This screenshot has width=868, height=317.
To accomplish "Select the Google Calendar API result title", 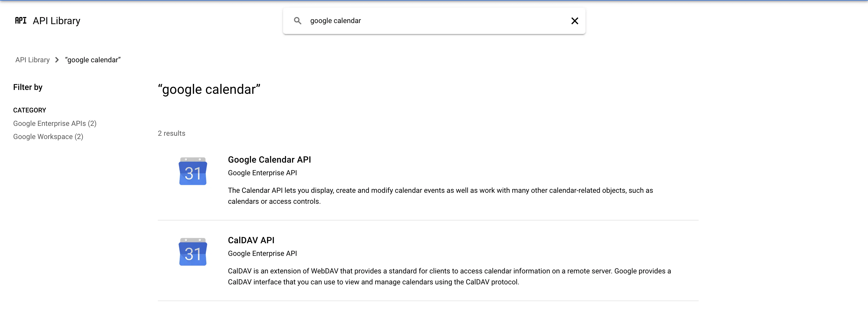I will pos(269,160).
